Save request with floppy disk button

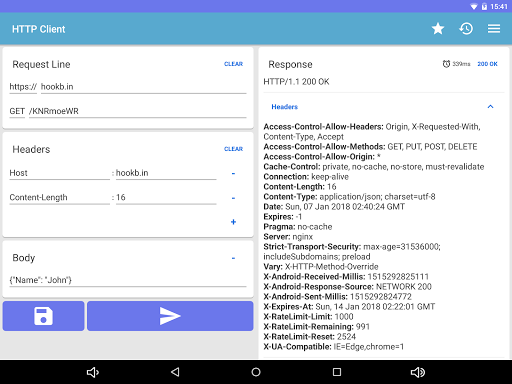tap(43, 316)
